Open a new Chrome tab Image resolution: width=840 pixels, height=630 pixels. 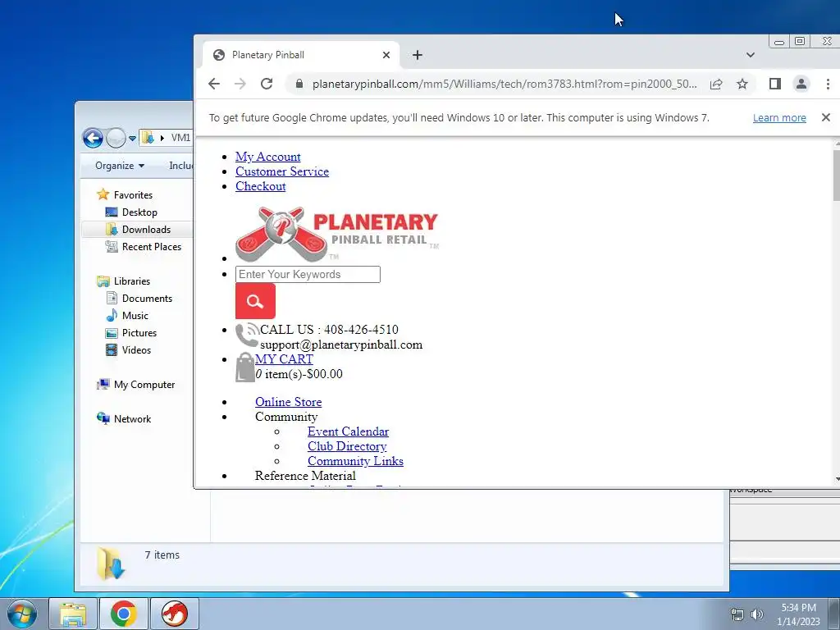[x=418, y=55]
